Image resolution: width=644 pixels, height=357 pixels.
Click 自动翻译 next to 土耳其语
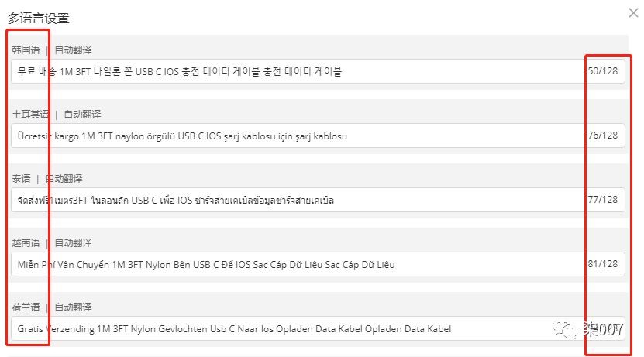pos(83,115)
